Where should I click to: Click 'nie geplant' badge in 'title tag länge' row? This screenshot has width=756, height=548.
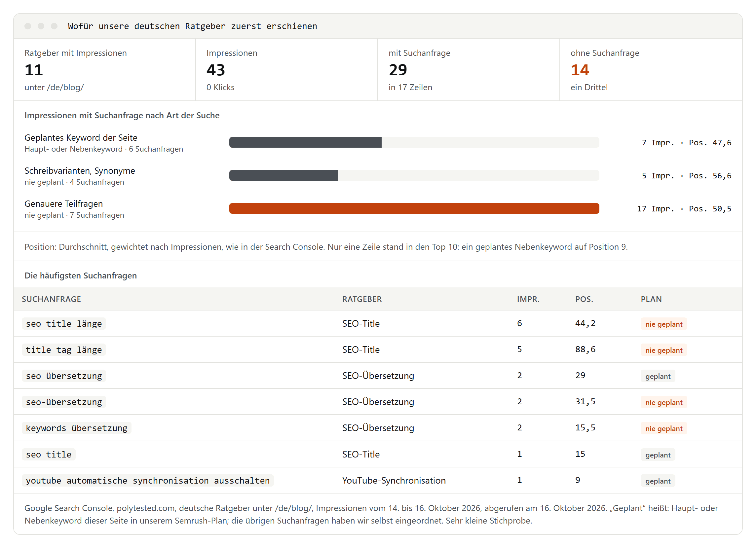pos(664,350)
